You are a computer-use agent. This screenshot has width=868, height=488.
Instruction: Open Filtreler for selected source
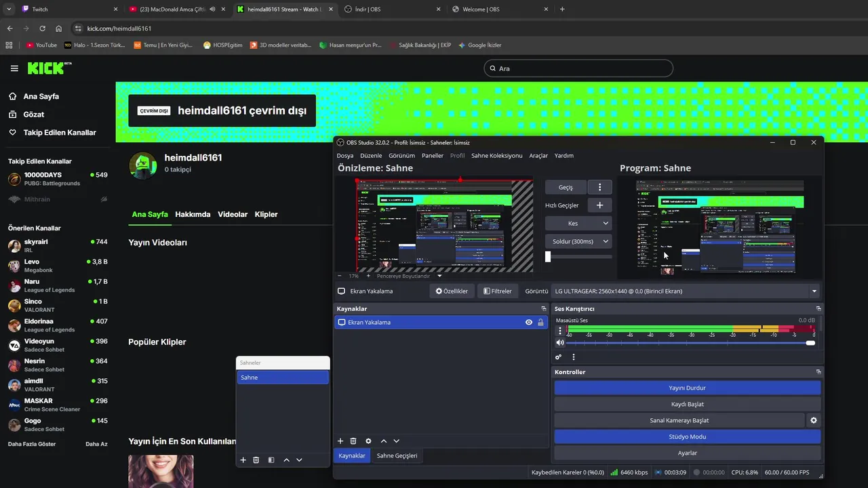pyautogui.click(x=498, y=291)
